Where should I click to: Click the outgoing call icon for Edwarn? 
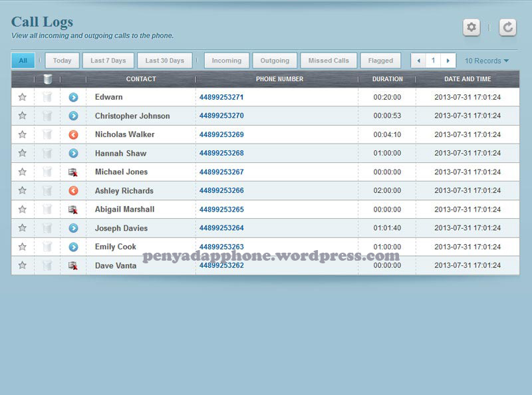73,97
